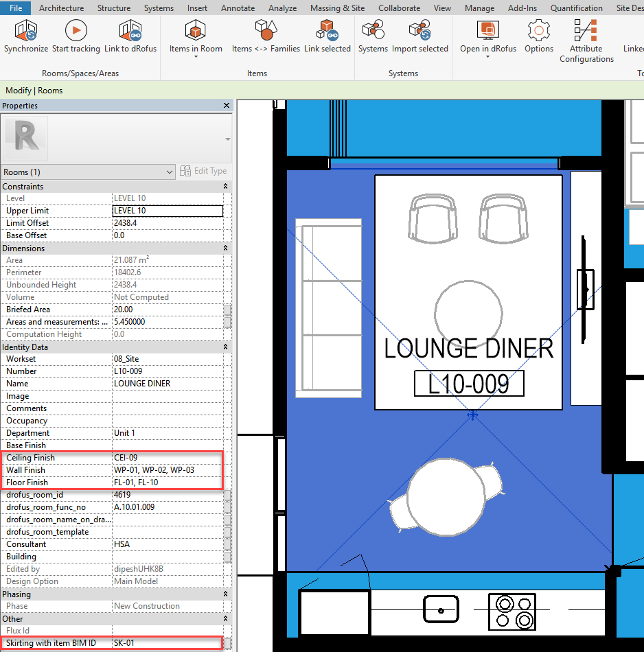This screenshot has height=652, width=644.
Task: Click the Items <-> Families icon
Action: point(266,32)
